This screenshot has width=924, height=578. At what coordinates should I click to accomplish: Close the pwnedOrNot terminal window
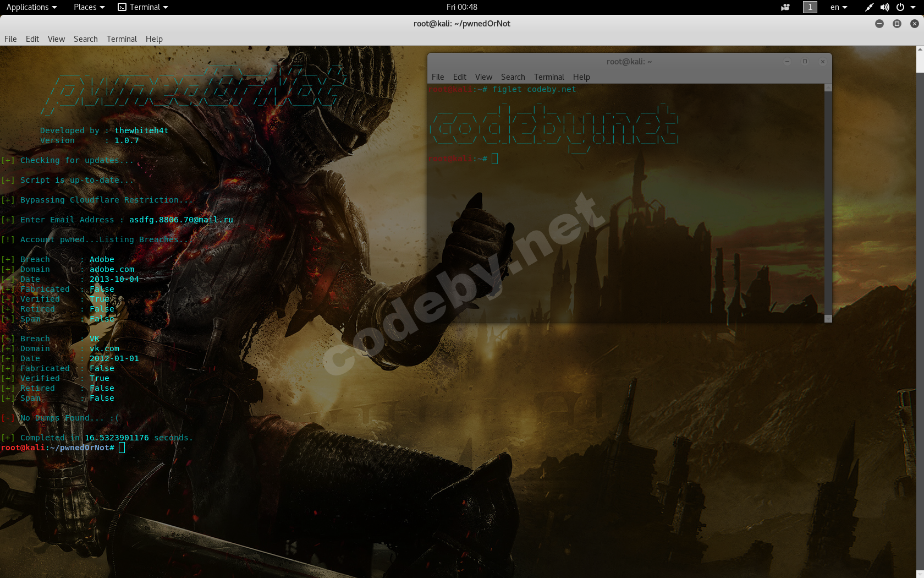(x=915, y=24)
